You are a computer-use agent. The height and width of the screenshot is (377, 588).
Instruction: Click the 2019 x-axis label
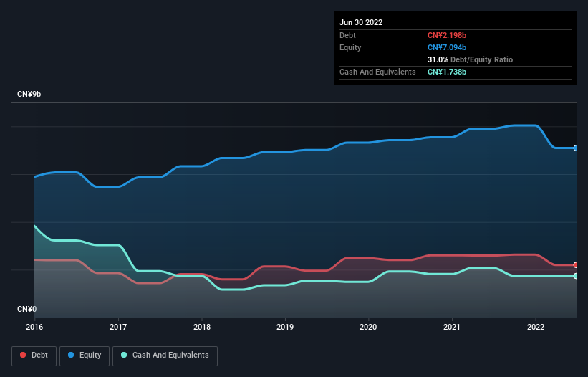(285, 327)
